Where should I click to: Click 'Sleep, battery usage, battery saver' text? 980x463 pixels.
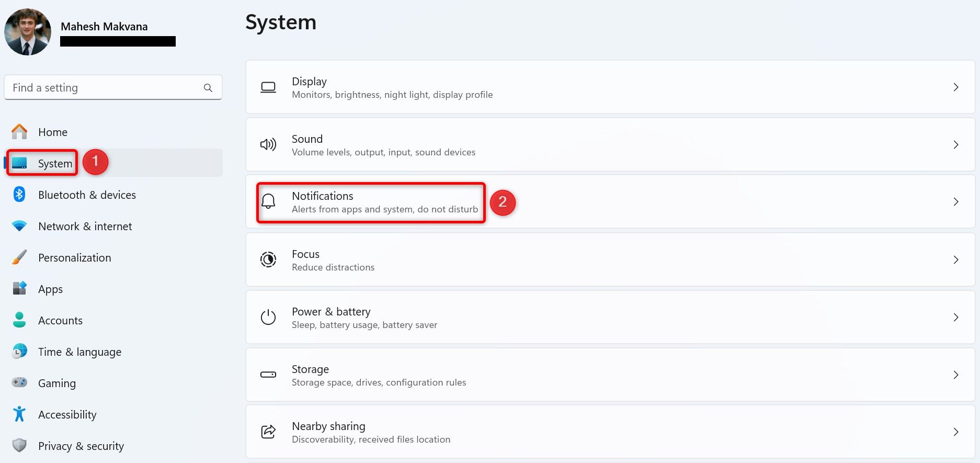point(364,325)
